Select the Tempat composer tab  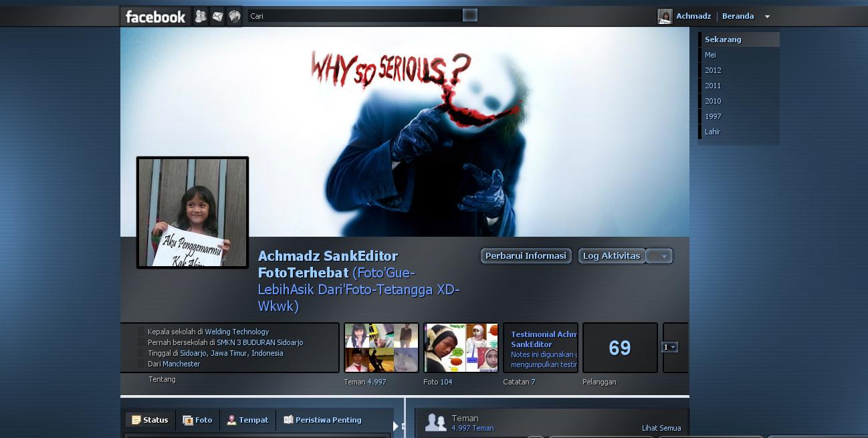247,420
